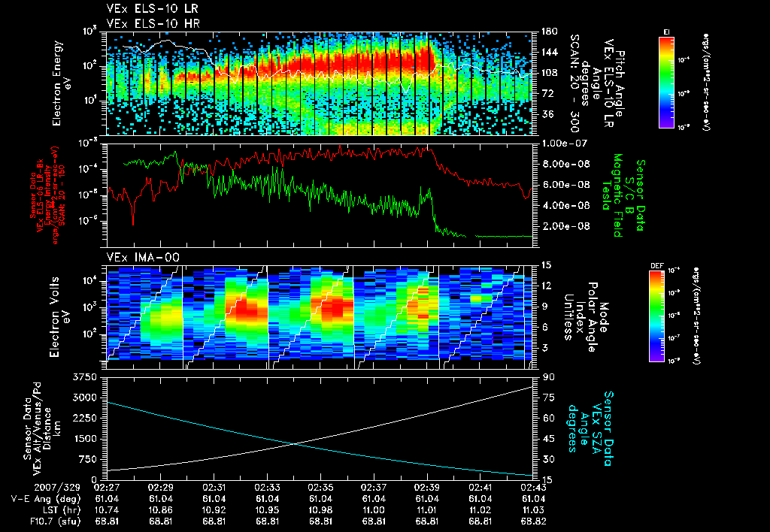Click the magnetic field tick 1.00e-07

tap(565, 144)
